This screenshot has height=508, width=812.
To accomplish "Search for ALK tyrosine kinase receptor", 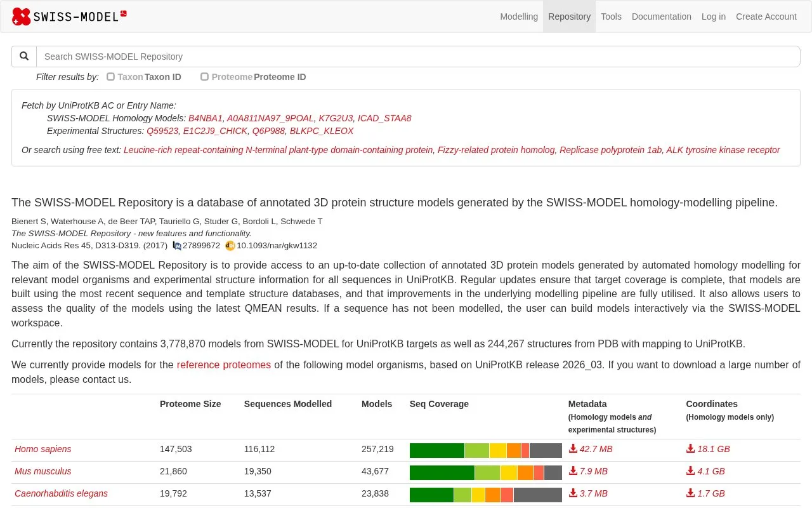I will (723, 150).
